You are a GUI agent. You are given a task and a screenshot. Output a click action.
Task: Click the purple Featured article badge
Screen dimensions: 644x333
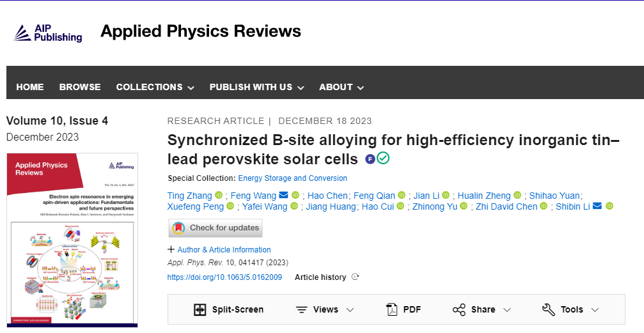coord(370,159)
